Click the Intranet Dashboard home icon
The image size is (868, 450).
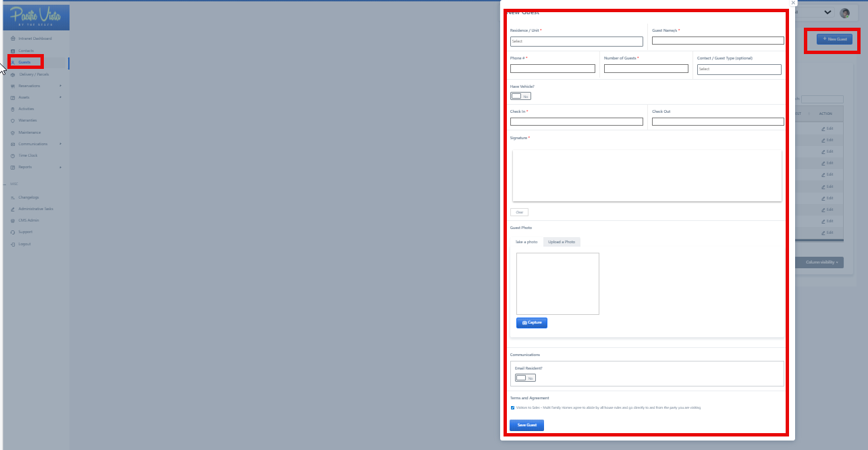(13, 39)
